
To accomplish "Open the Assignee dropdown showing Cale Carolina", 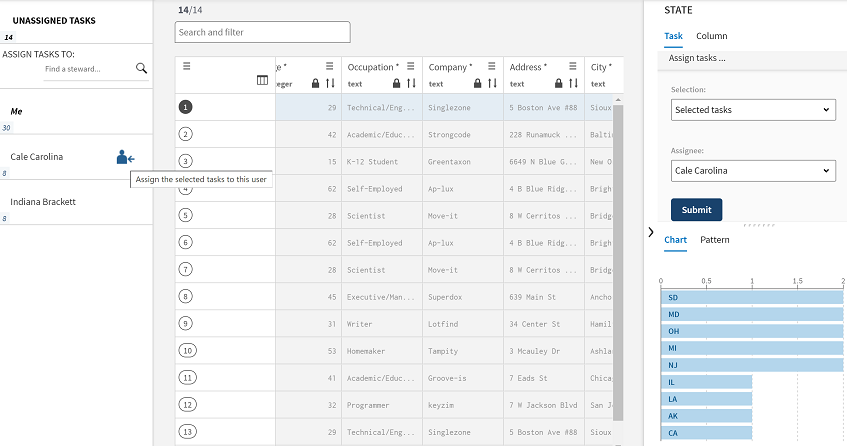I will (753, 171).
